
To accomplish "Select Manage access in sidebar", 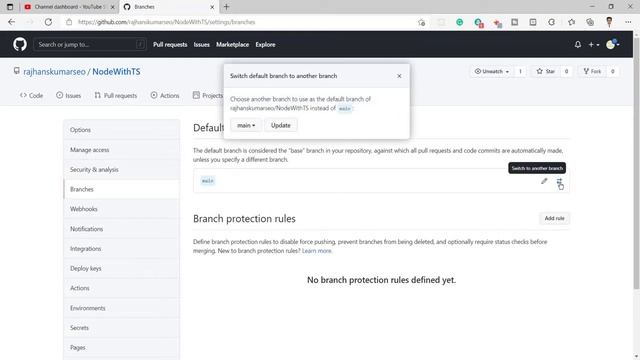I will (122, 150).
